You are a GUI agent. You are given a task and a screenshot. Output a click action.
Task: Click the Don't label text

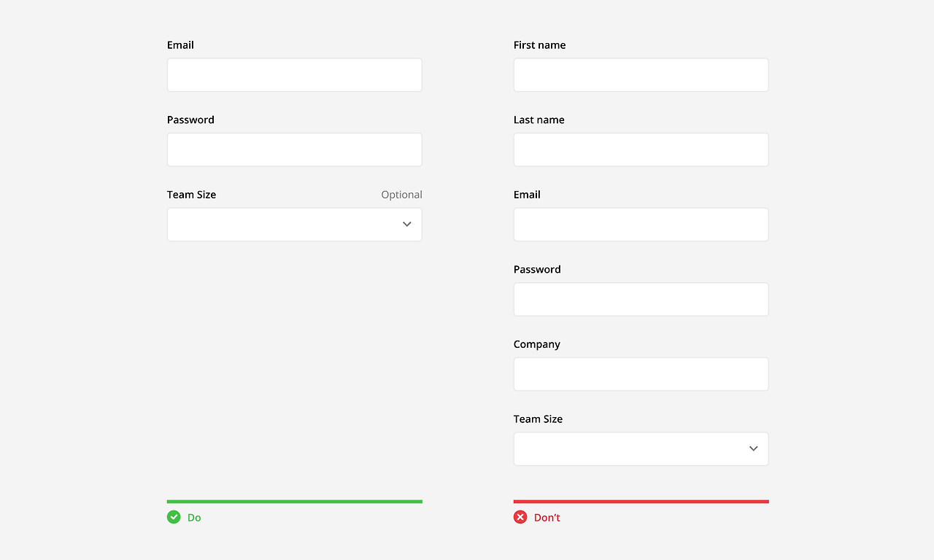point(547,517)
